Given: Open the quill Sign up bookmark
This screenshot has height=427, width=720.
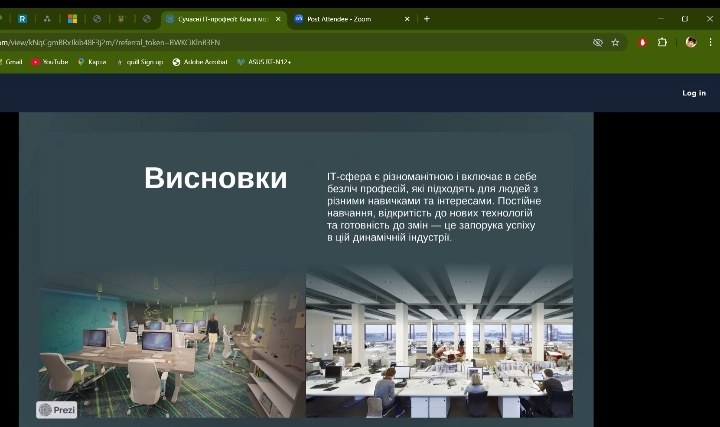Looking at the screenshot, I should pyautogui.click(x=140, y=62).
